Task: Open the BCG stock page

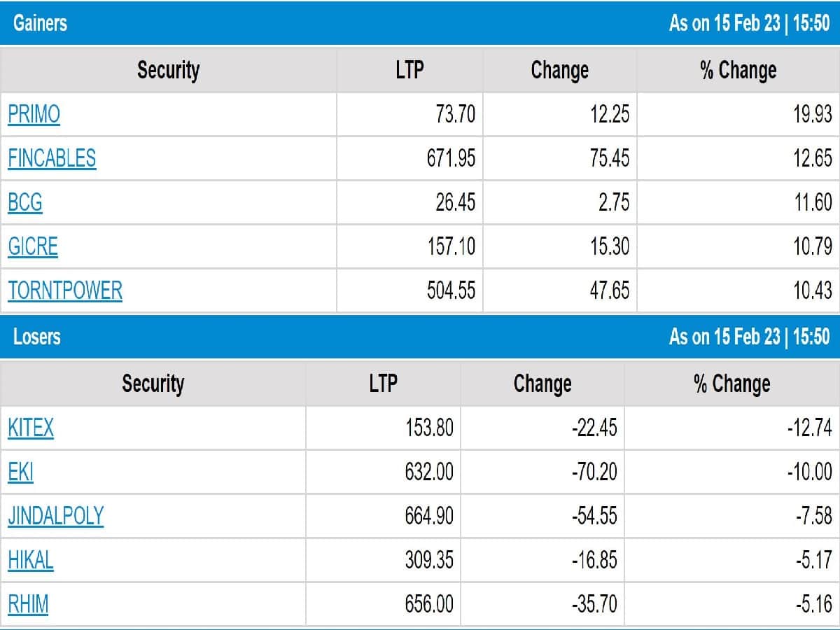Action: pyautogui.click(x=23, y=202)
